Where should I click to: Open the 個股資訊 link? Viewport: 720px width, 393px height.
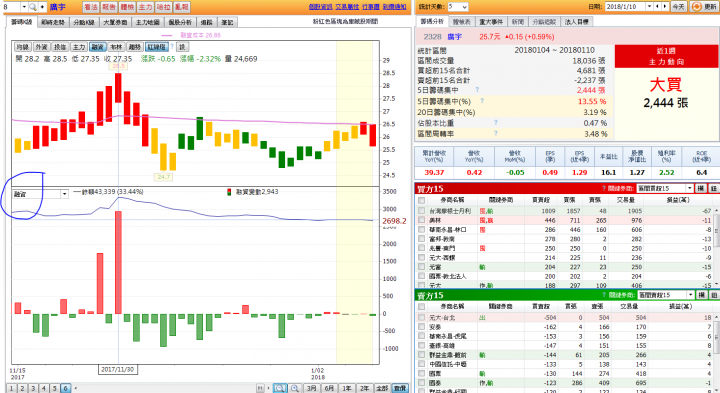320,7
